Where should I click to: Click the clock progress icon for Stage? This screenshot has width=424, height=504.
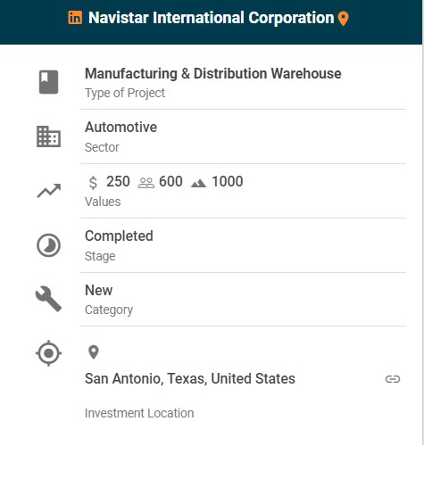pos(48,245)
